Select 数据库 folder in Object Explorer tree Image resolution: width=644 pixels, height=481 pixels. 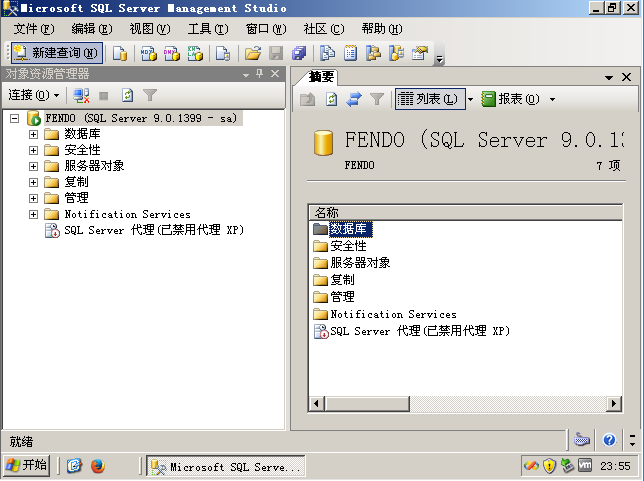point(82,134)
